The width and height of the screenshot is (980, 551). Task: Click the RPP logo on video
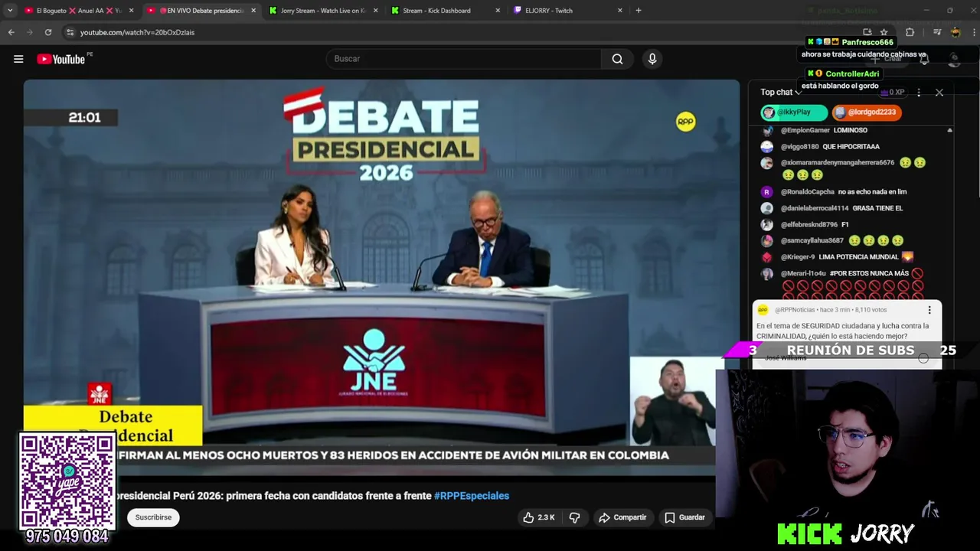[686, 122]
